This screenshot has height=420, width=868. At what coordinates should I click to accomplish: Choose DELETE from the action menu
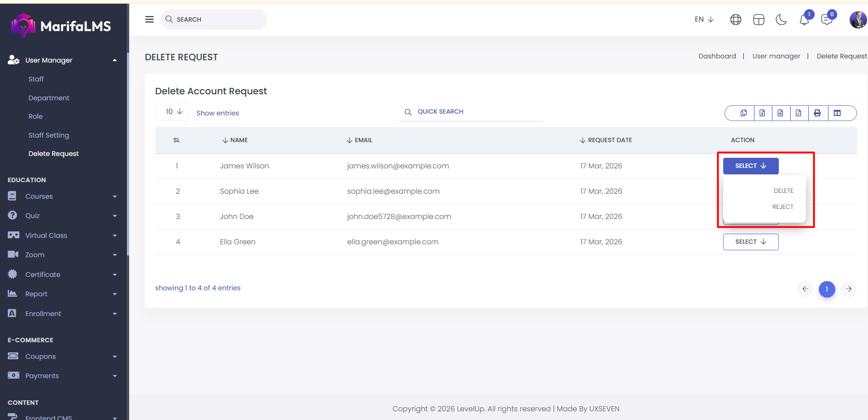[x=783, y=191]
